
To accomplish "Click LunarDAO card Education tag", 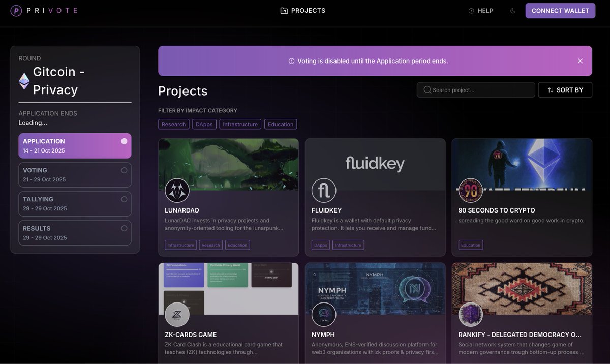I will point(237,245).
